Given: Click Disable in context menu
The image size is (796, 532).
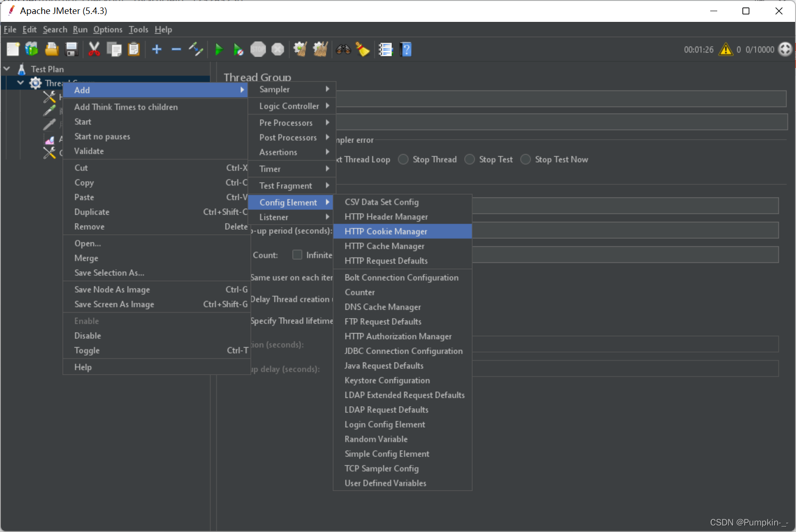Looking at the screenshot, I should (x=156, y=335).
